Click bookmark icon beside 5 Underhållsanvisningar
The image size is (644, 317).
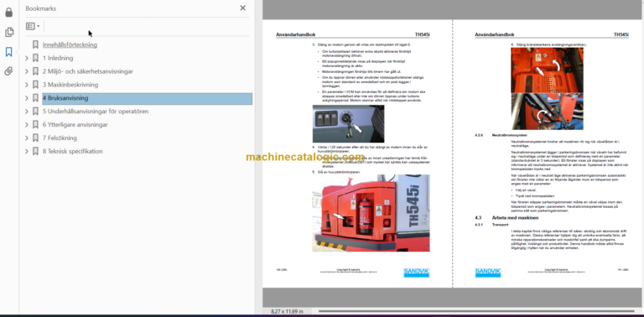[36, 112]
